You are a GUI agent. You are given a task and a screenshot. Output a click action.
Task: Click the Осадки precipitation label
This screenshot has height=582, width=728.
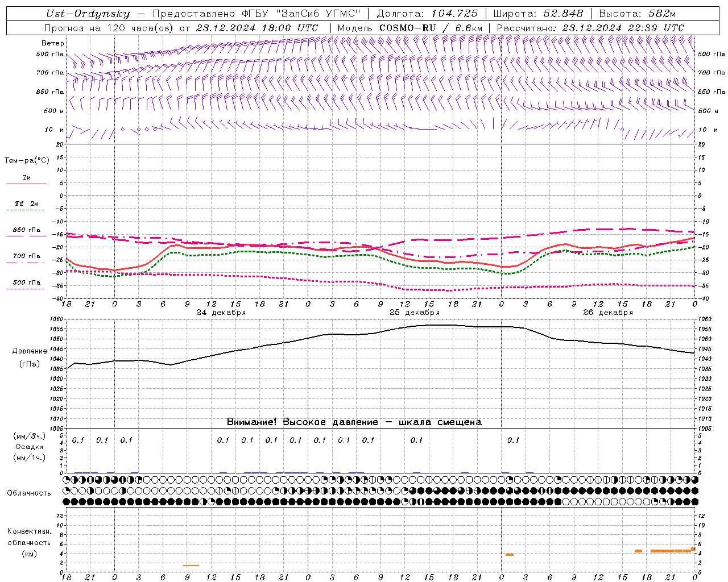click(x=30, y=447)
